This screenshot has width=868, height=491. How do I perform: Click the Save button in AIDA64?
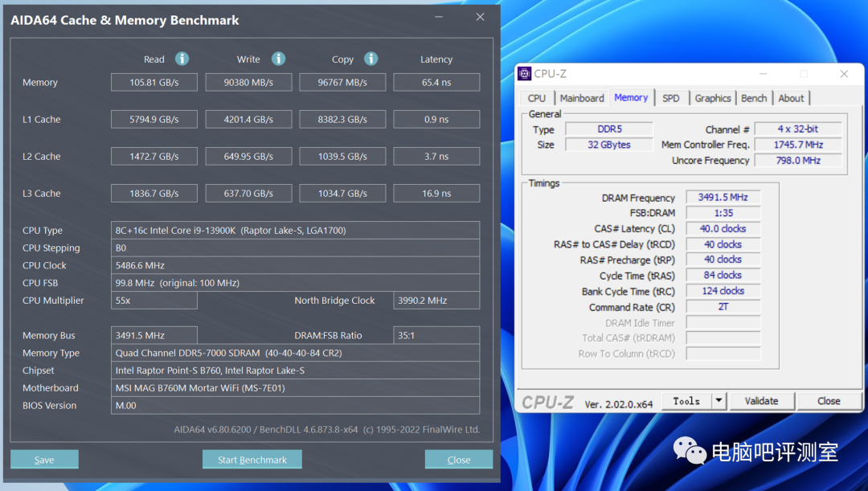coord(44,460)
